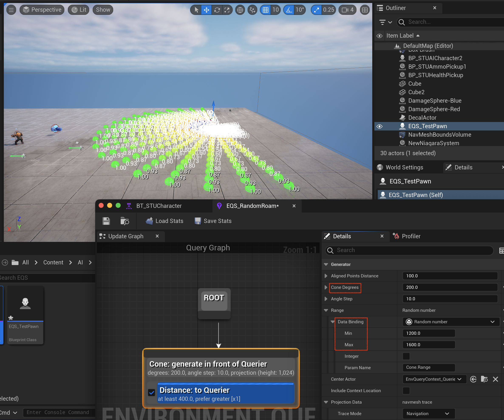Click Load Stats button
This screenshot has height=420, width=504.
164,221
